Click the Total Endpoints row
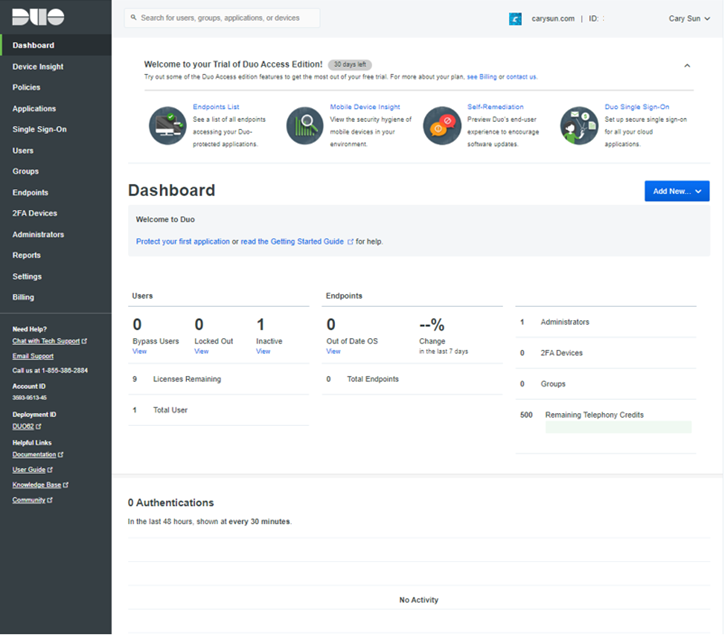Screen dimensions: 724x636 412,379
